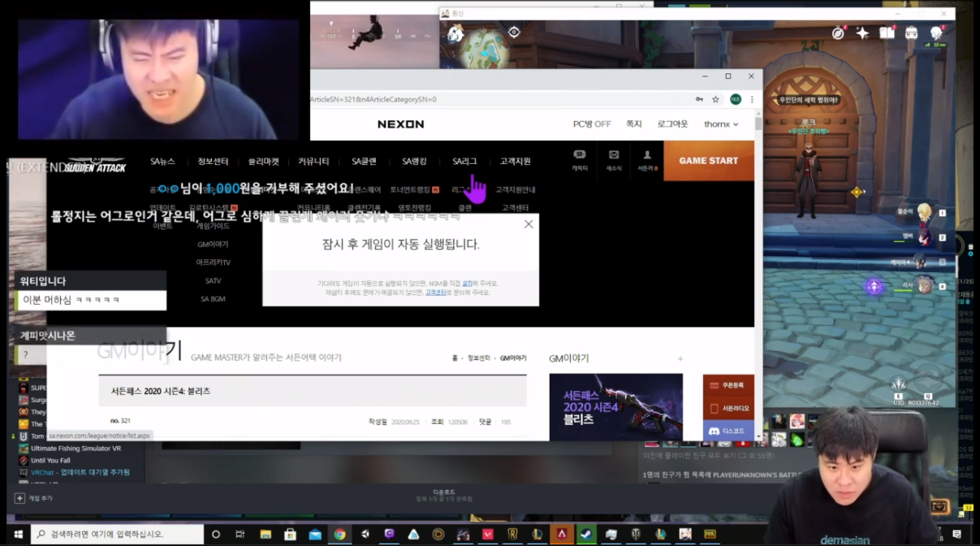Open the Chrome three-dot menu

[x=752, y=99]
